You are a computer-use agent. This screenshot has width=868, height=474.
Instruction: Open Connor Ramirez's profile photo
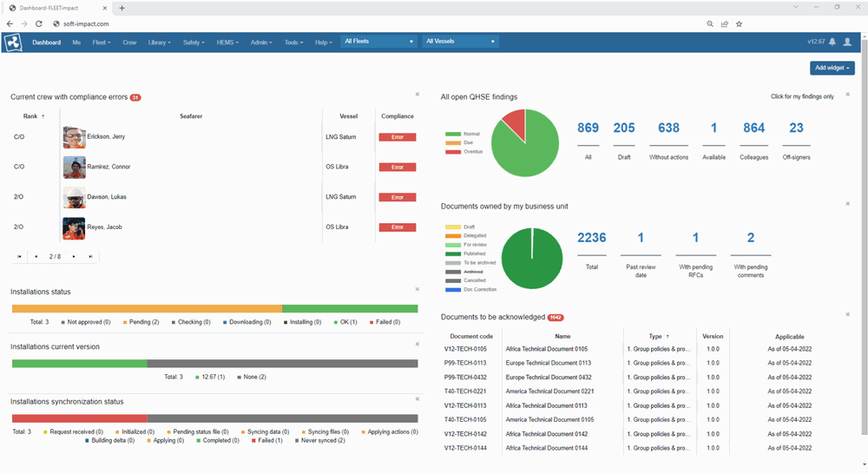point(74,168)
